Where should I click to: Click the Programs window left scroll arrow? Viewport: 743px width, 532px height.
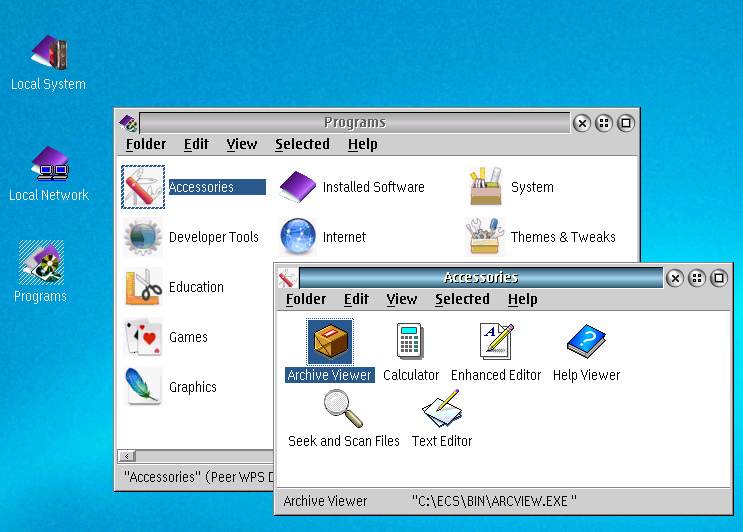coord(127,456)
